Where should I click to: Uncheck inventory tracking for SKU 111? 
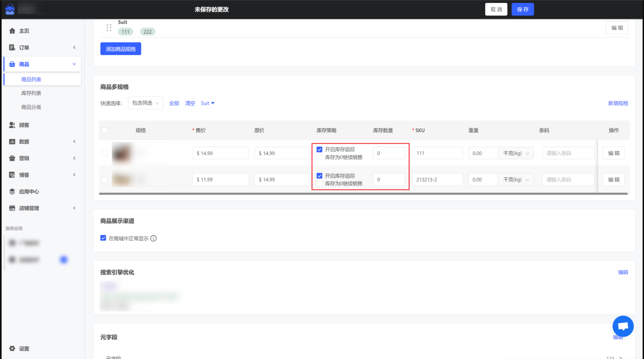point(319,149)
